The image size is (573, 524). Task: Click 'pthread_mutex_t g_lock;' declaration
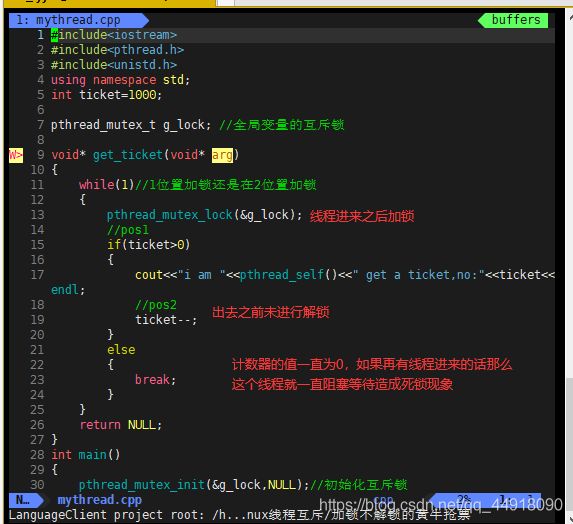pyautogui.click(x=131, y=125)
